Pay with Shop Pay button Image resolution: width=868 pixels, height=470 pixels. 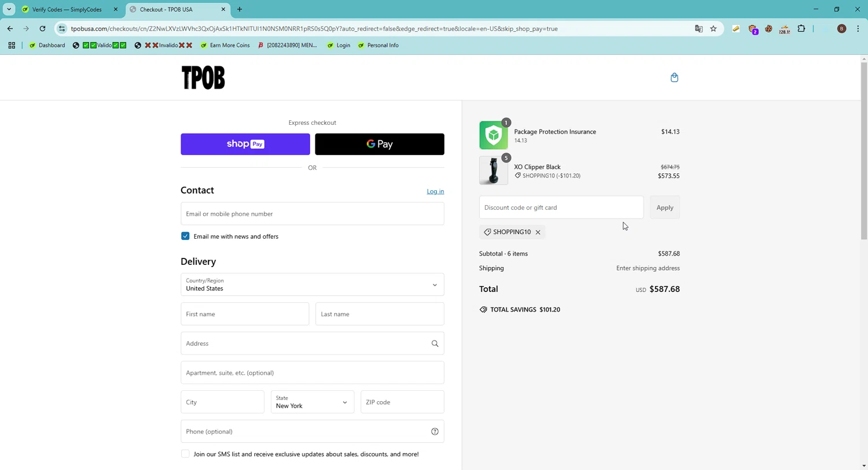[x=245, y=145]
